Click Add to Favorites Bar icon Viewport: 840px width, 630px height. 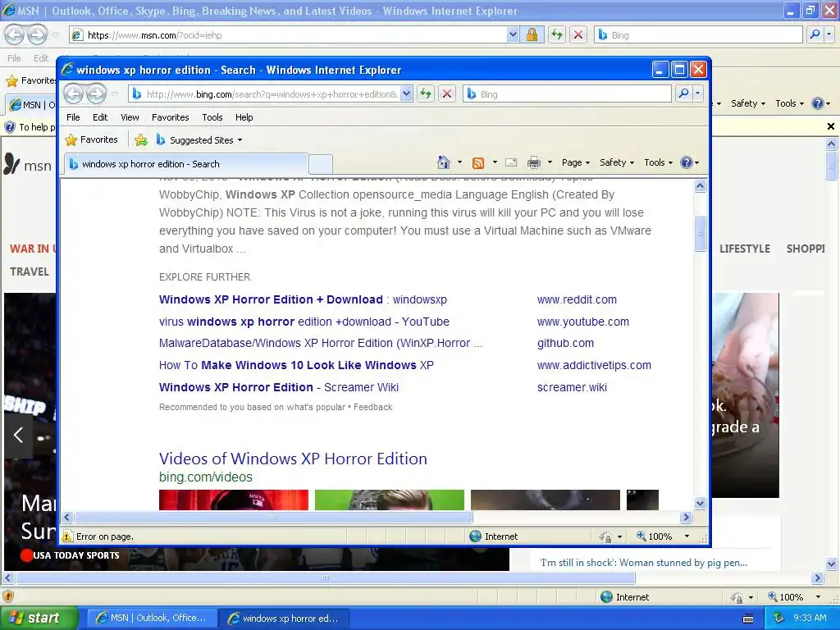click(141, 140)
